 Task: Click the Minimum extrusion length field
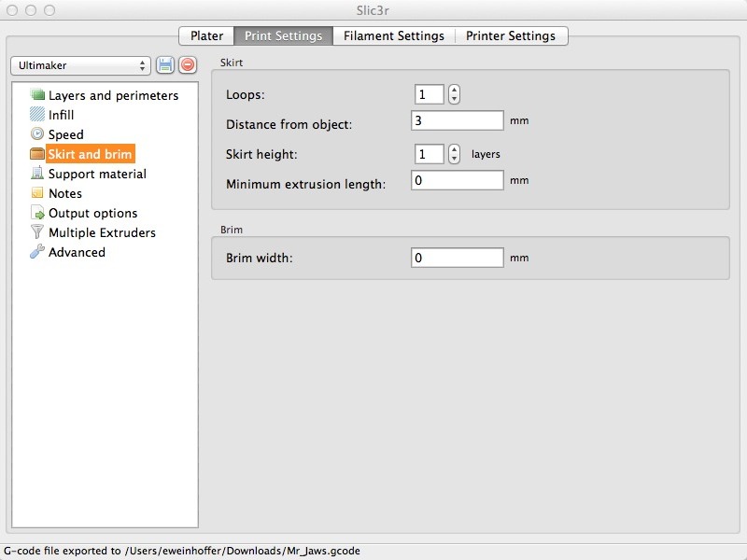click(457, 180)
